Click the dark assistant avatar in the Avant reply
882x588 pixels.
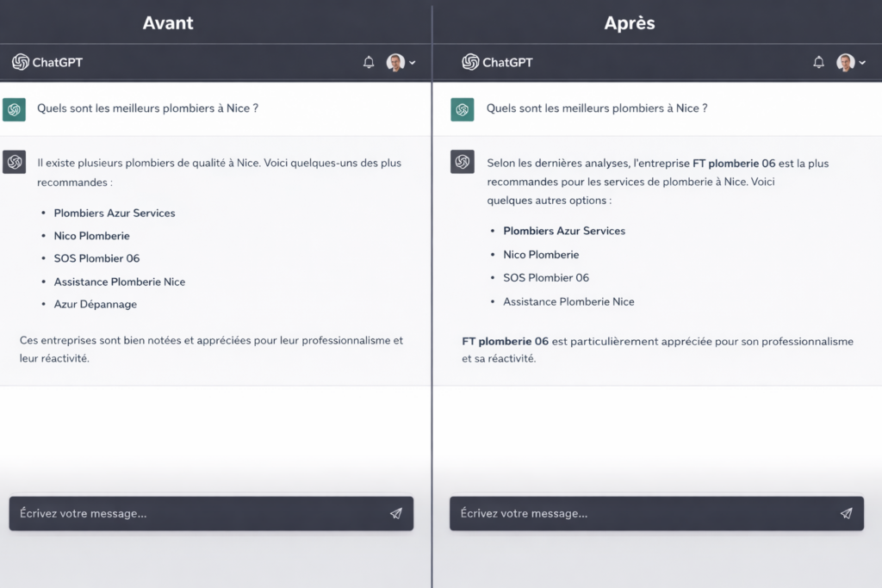(14, 162)
